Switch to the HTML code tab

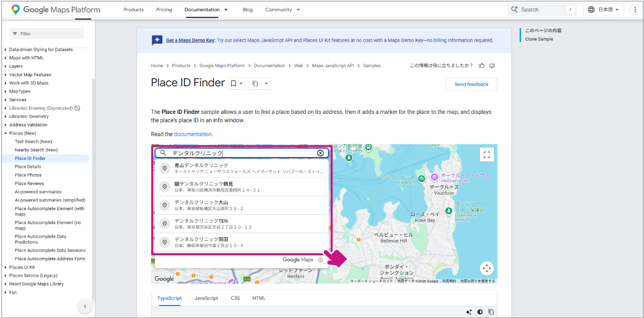[x=259, y=298]
